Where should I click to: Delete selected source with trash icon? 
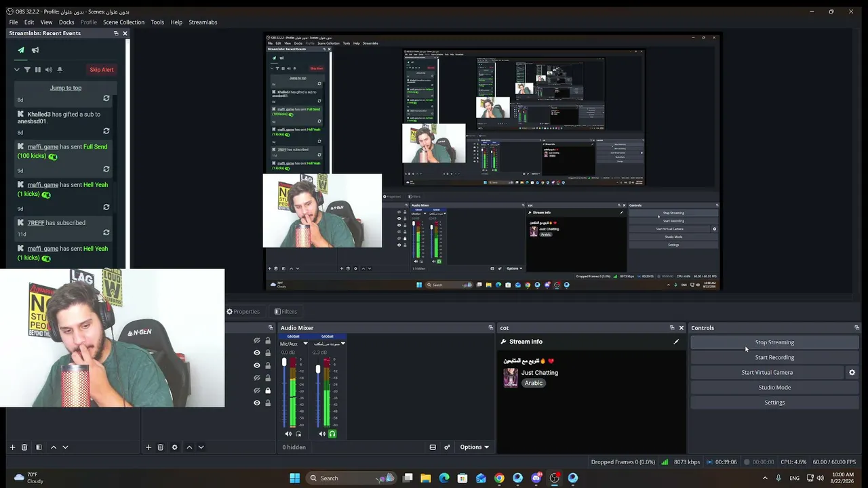161,447
